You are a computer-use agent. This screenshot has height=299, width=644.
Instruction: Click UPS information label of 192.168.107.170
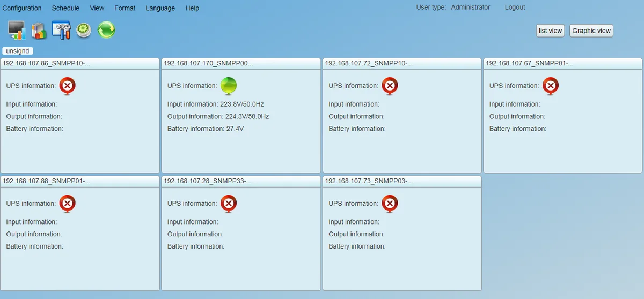click(x=192, y=86)
